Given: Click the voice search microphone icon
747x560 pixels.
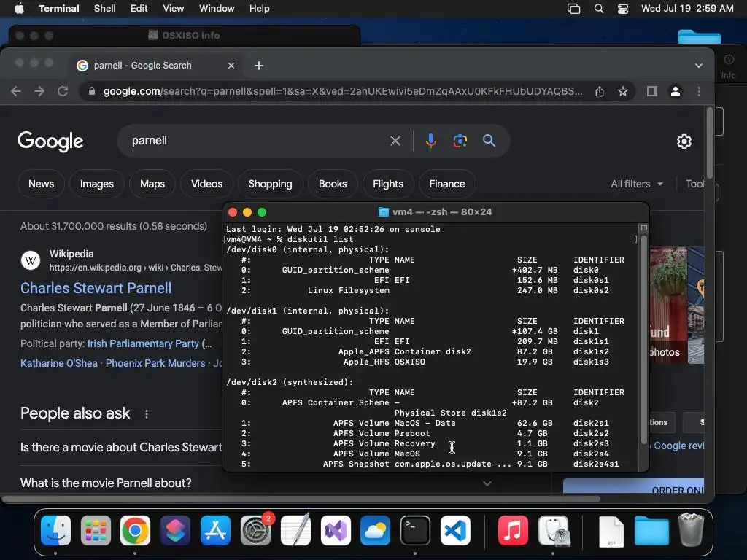Looking at the screenshot, I should coord(430,141).
